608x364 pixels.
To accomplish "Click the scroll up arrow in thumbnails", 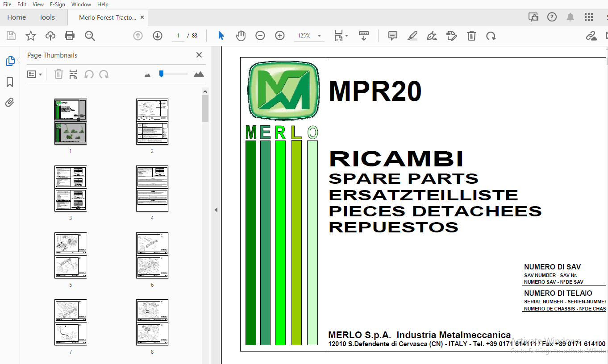I will (205, 91).
